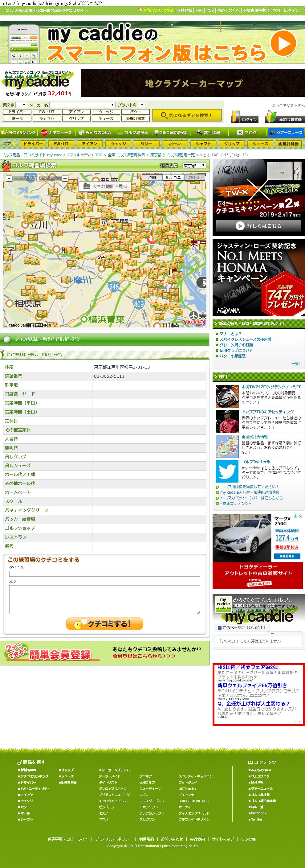Open クチコミランキング nav item
Screen dimensions: 305x868
(18, 133)
